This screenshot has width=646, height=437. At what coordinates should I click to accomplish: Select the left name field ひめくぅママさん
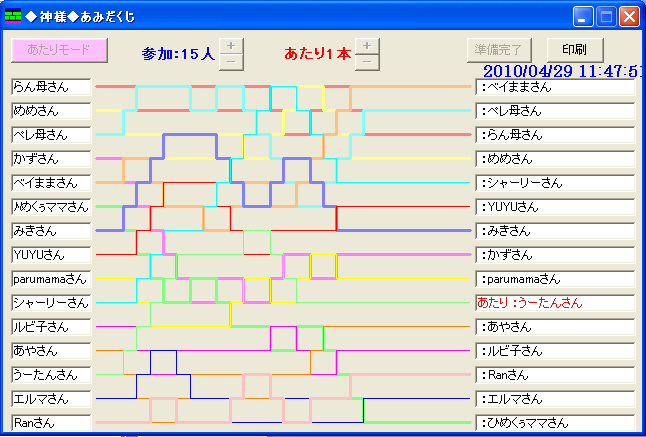click(x=51, y=207)
